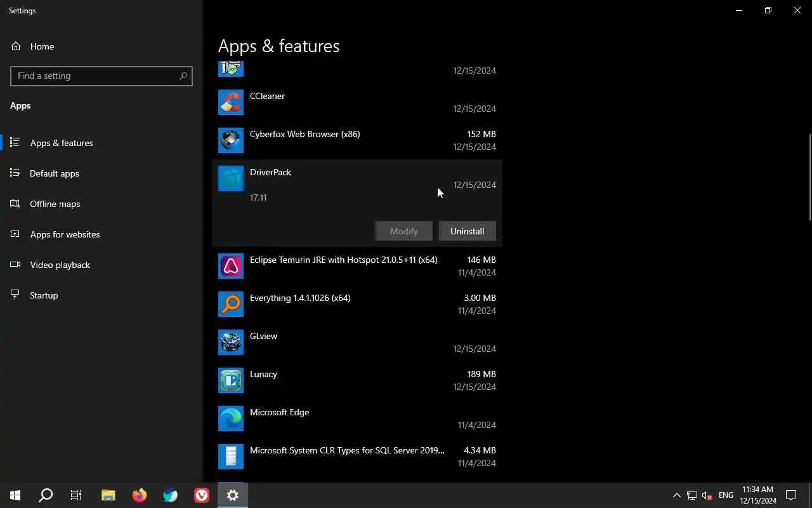The width and height of the screenshot is (812, 508).
Task: Select Microsoft System CLR Types entry
Action: [347, 450]
